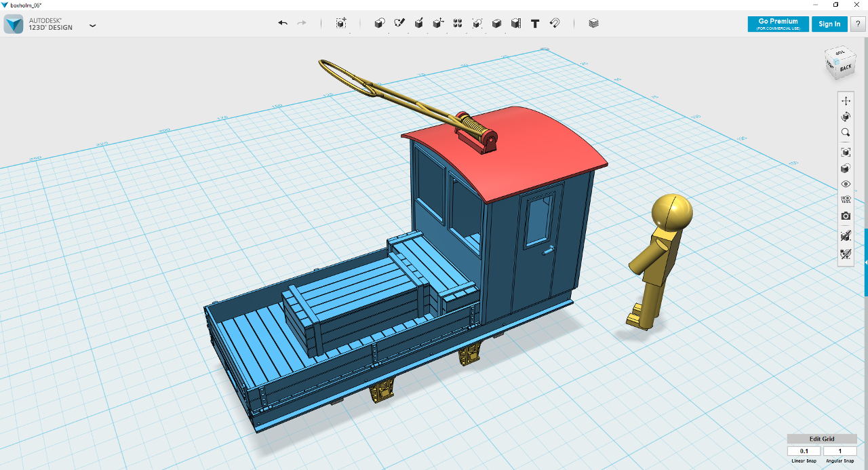Open the materials and outlines view options
868x470 pixels.
point(846,168)
